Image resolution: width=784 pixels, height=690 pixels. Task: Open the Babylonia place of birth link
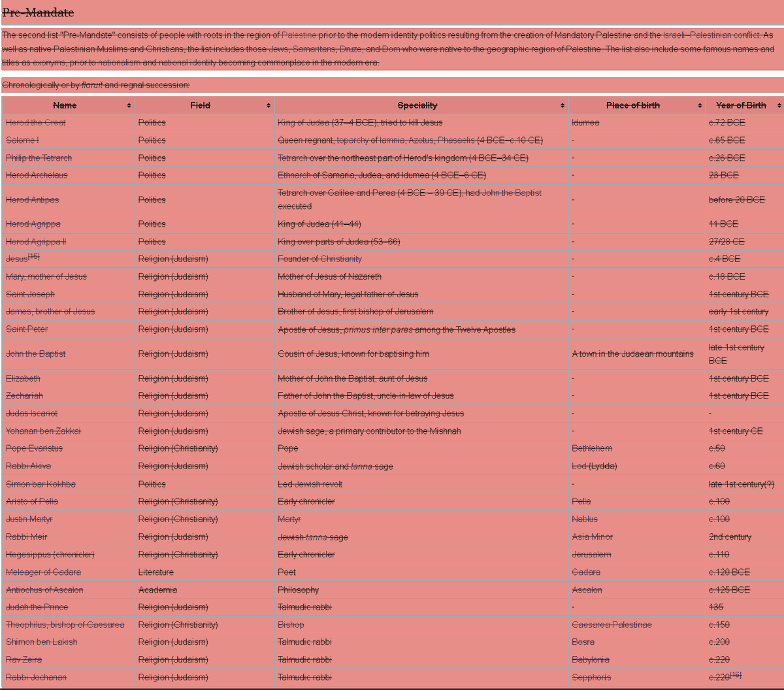pyautogui.click(x=591, y=660)
